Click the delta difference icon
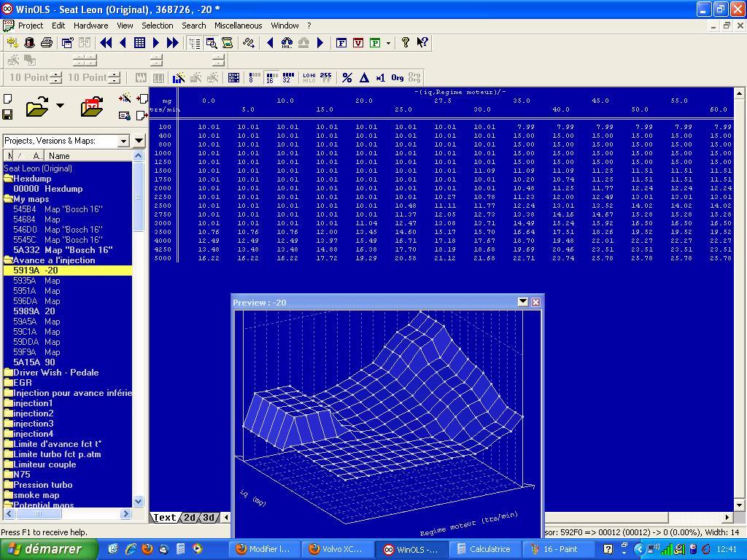Viewport: 747px width, 560px height. (364, 77)
